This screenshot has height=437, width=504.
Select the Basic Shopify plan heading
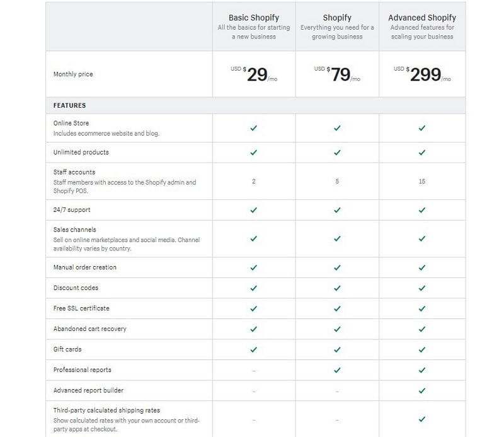point(254,18)
